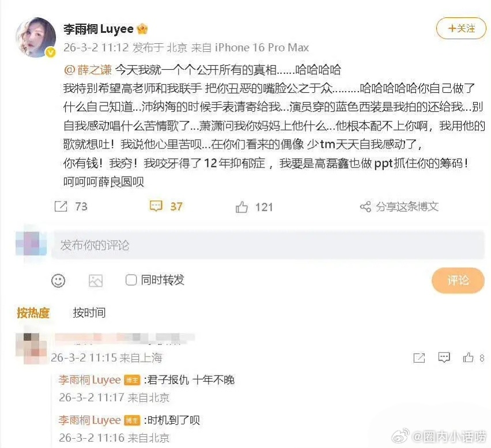Viewport: 491px width, 448px height.
Task: Focus the 发布你的评论 comment field
Action: point(268,245)
